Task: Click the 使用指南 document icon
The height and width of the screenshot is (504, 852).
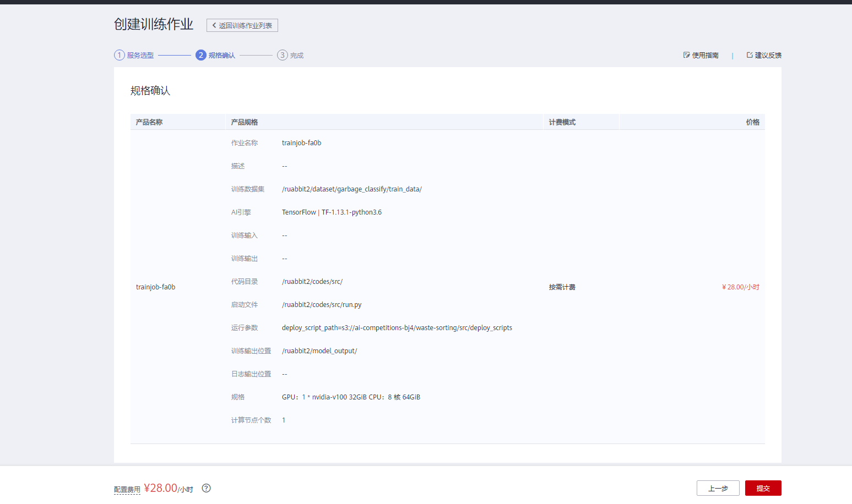Action: click(686, 55)
